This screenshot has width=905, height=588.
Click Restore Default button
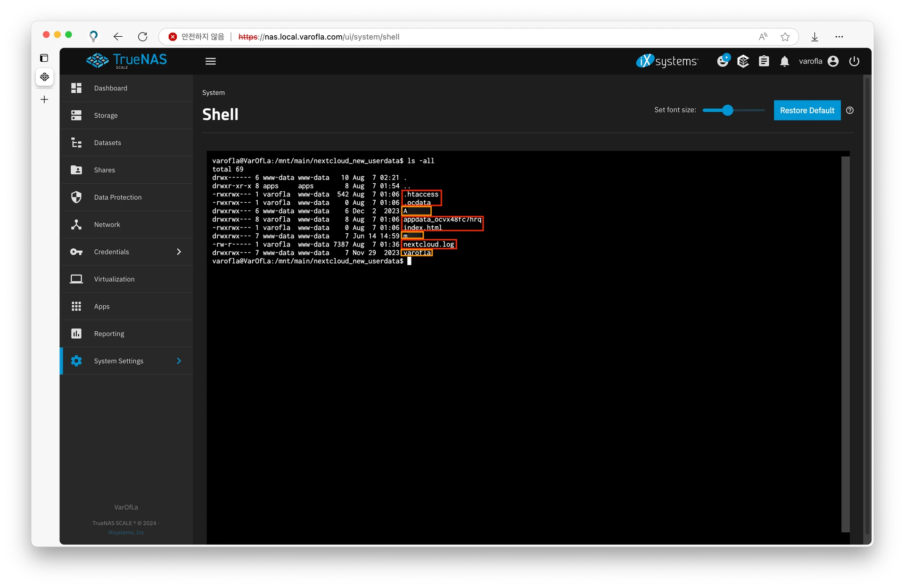point(807,110)
